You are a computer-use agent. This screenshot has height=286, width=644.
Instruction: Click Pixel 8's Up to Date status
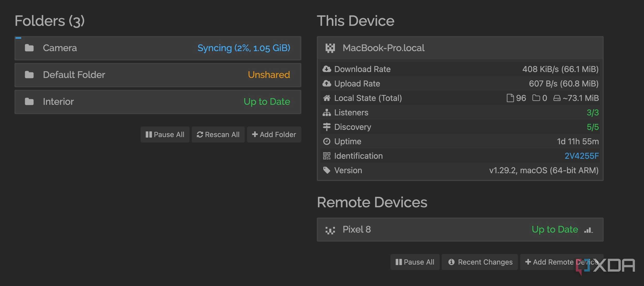pyautogui.click(x=555, y=229)
